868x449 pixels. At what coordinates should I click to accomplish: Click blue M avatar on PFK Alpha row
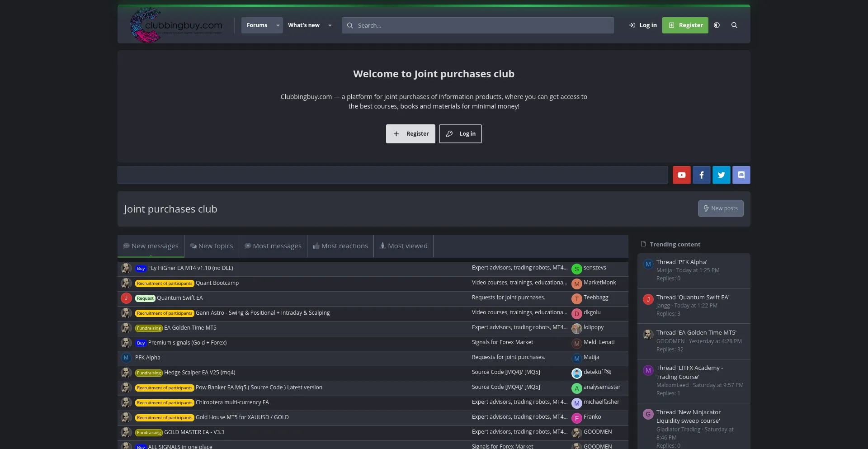126,358
